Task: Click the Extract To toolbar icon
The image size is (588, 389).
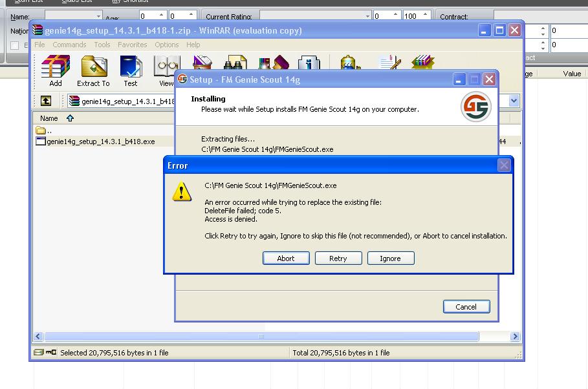Action: point(93,66)
